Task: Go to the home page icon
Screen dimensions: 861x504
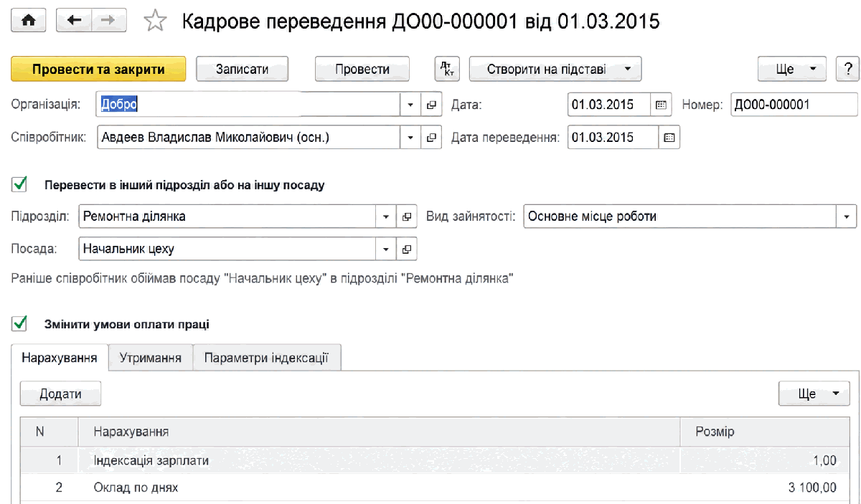Action: (x=29, y=22)
